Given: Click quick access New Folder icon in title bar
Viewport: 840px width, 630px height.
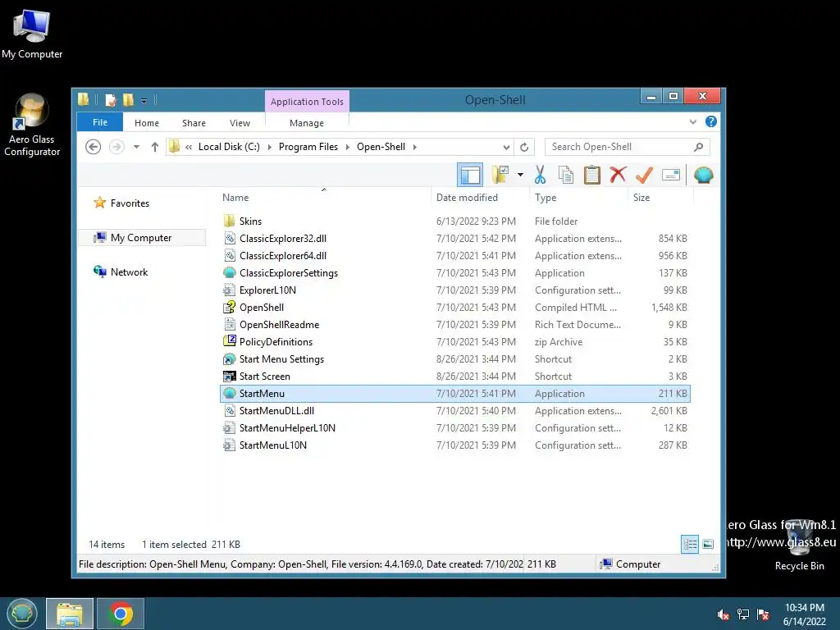Looking at the screenshot, I should 128,99.
